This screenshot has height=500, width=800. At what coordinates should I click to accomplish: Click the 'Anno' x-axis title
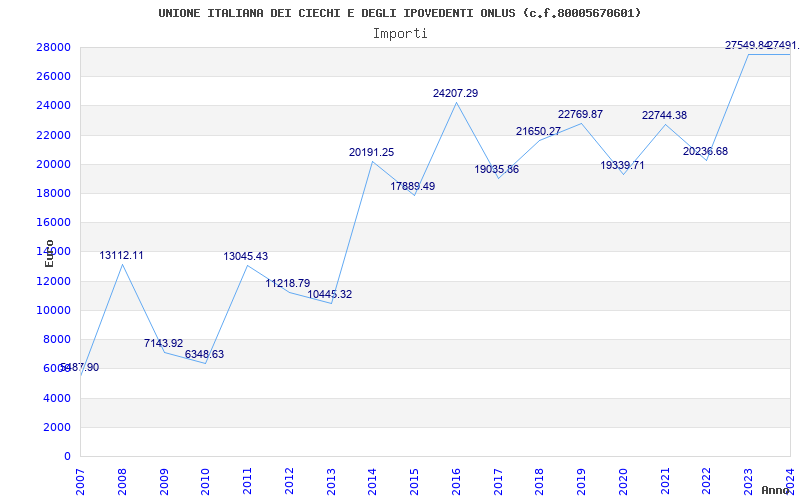point(775,490)
